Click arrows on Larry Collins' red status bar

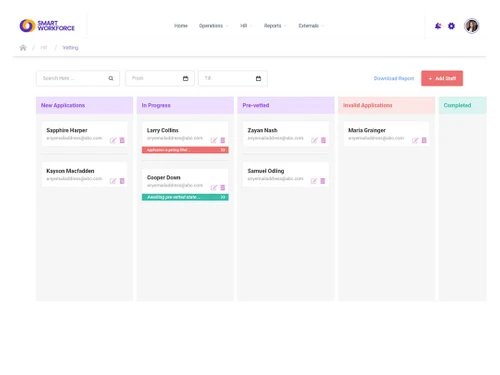click(223, 150)
